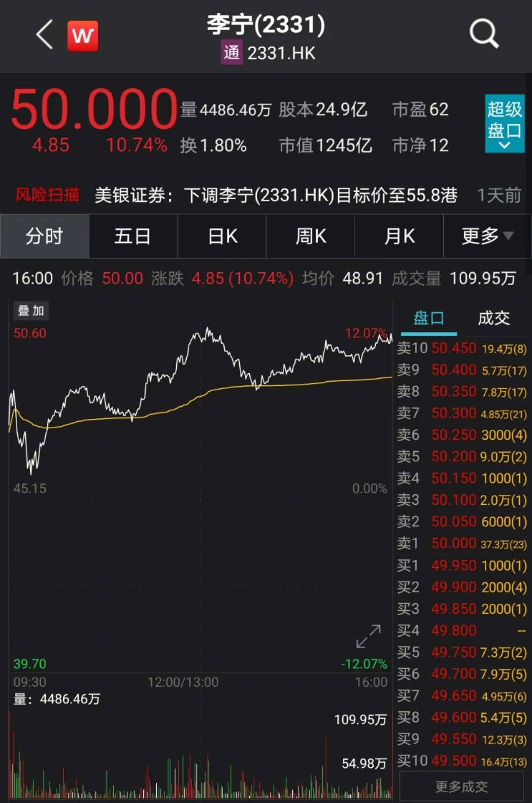Tap the 54.98万 volume axis label
532x803 pixels.
click(364, 764)
